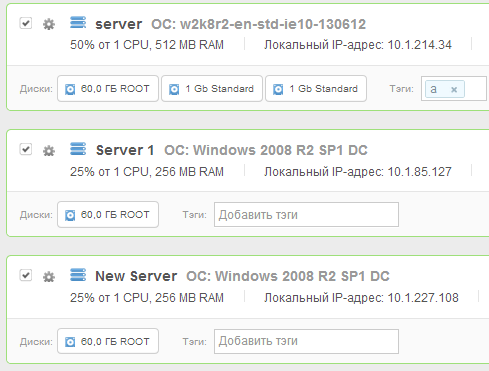The height and width of the screenshot is (371, 489).
Task: Click the server stack icon beside 'server'
Action: coord(78,23)
